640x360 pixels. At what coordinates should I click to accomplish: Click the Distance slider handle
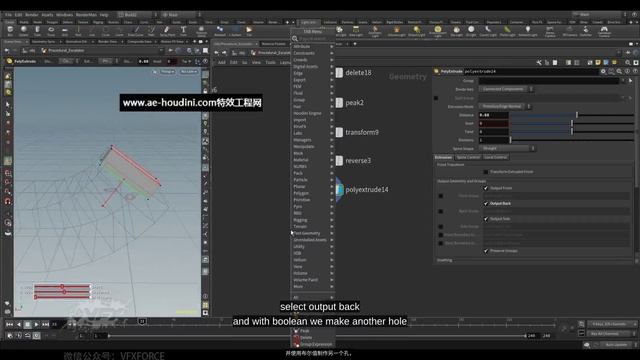coord(577,115)
